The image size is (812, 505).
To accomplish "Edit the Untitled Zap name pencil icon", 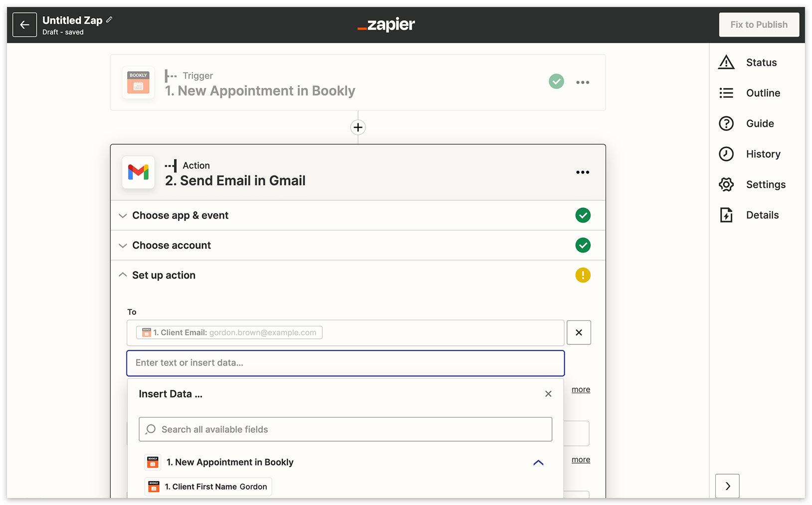I will pos(109,20).
